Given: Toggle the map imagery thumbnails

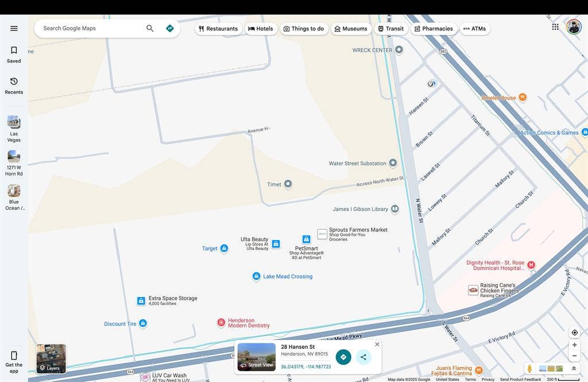Looking at the screenshot, I should (551, 369).
